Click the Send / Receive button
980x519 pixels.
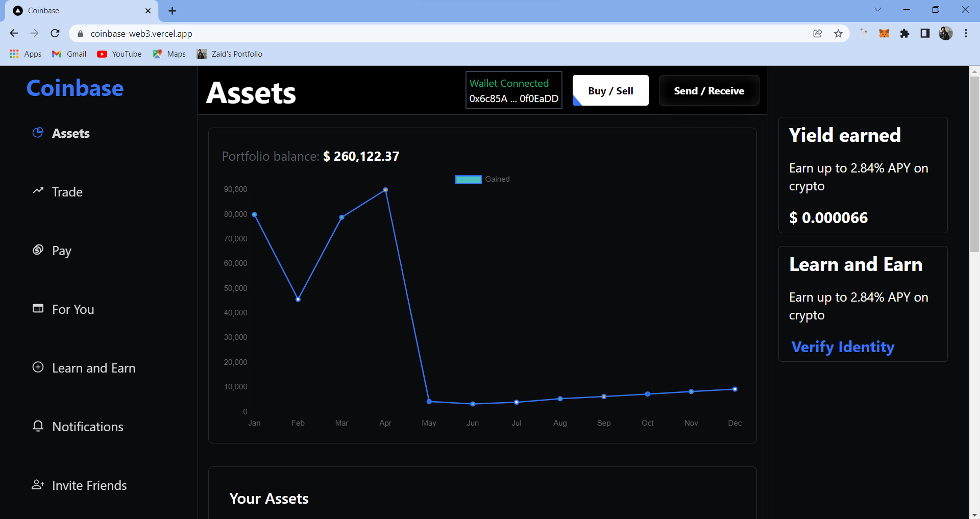pos(709,90)
